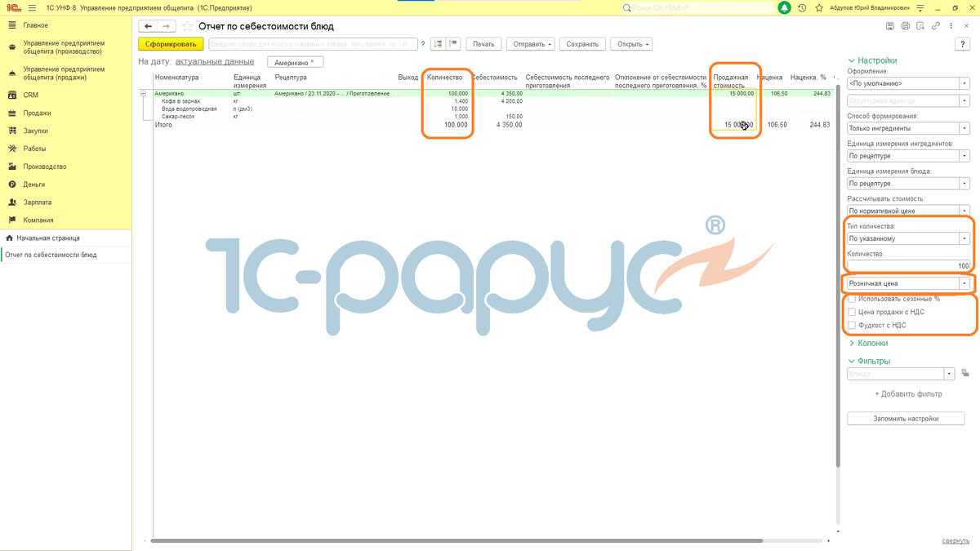This screenshot has height=551, width=980.
Task: Click актуальные данные date link
Action: (215, 61)
